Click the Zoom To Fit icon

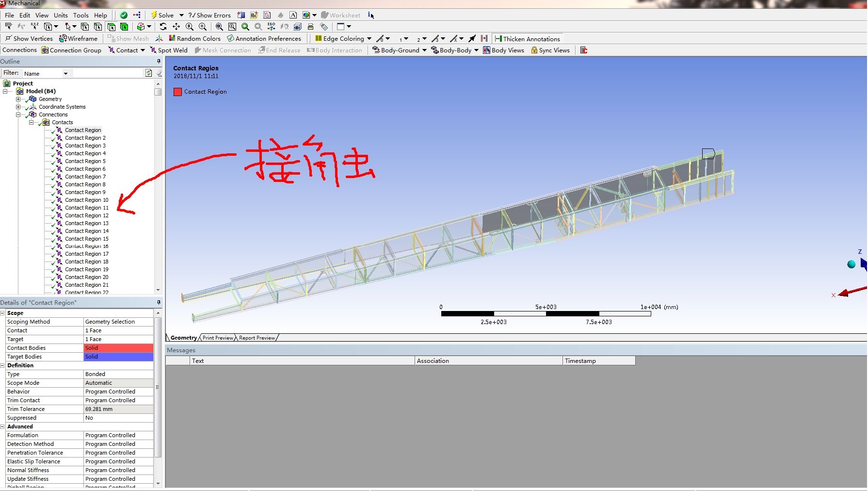(219, 27)
